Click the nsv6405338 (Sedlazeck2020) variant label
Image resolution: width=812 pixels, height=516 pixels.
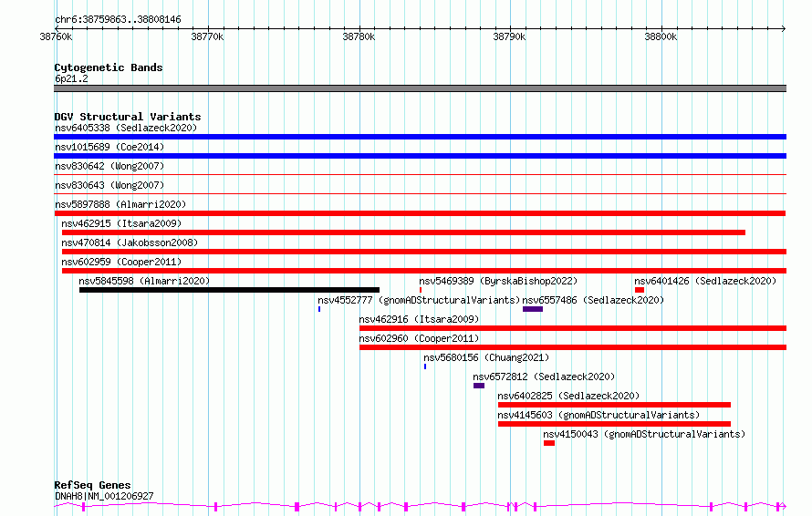coord(126,128)
